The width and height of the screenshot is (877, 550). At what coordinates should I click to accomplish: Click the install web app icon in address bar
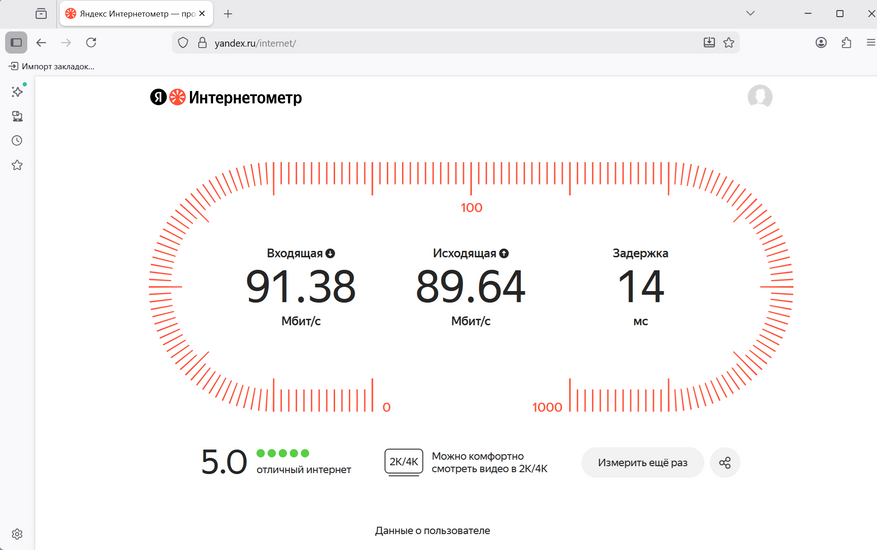(709, 43)
